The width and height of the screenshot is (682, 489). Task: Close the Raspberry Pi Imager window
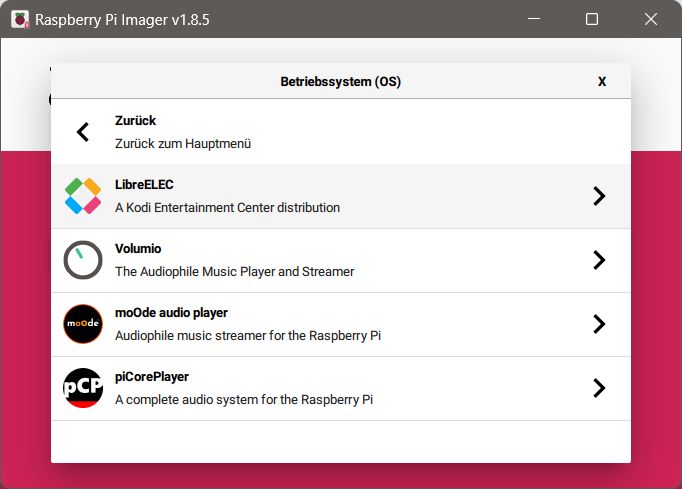tap(651, 19)
